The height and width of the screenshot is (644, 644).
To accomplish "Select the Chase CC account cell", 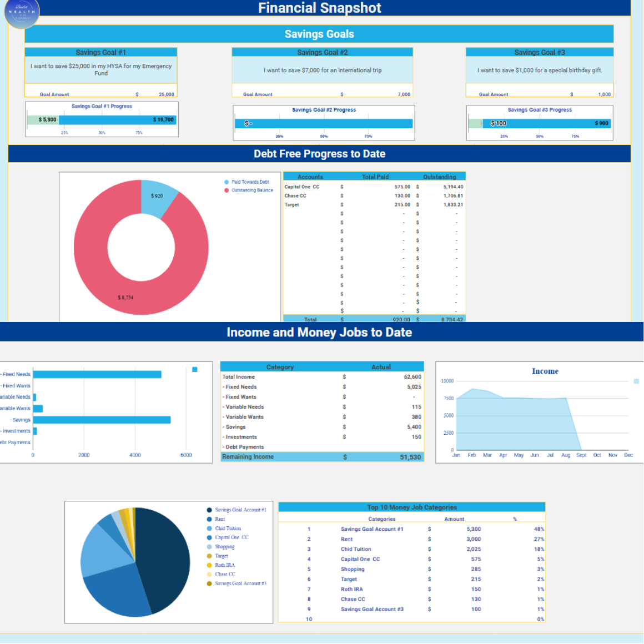I will pos(295,196).
